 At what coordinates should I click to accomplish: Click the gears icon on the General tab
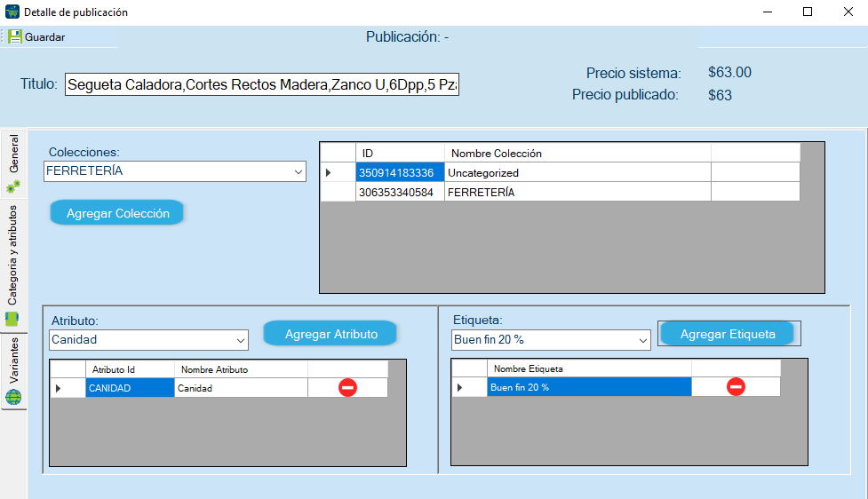pyautogui.click(x=13, y=186)
